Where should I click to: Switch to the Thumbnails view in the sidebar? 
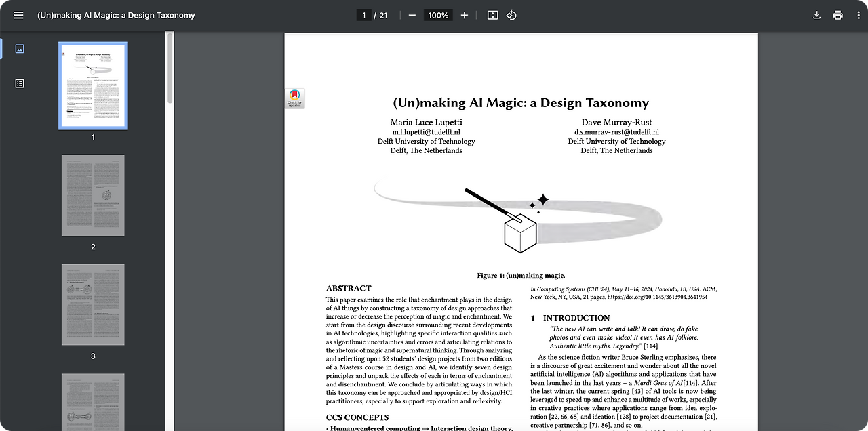pyautogui.click(x=20, y=49)
